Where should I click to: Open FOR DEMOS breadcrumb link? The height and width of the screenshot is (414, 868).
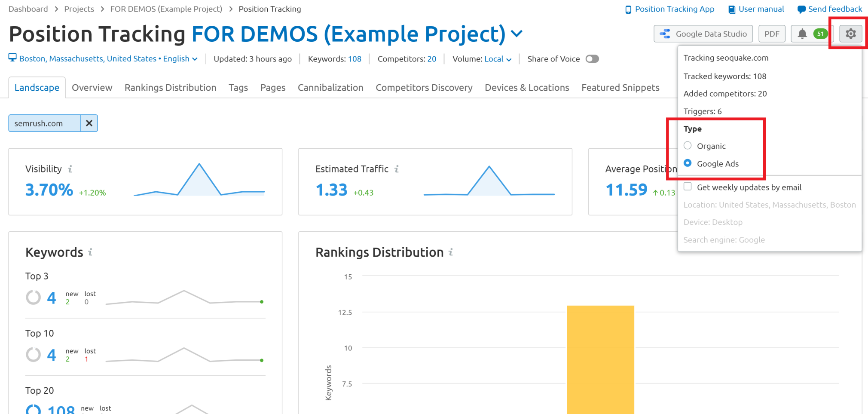166,9
